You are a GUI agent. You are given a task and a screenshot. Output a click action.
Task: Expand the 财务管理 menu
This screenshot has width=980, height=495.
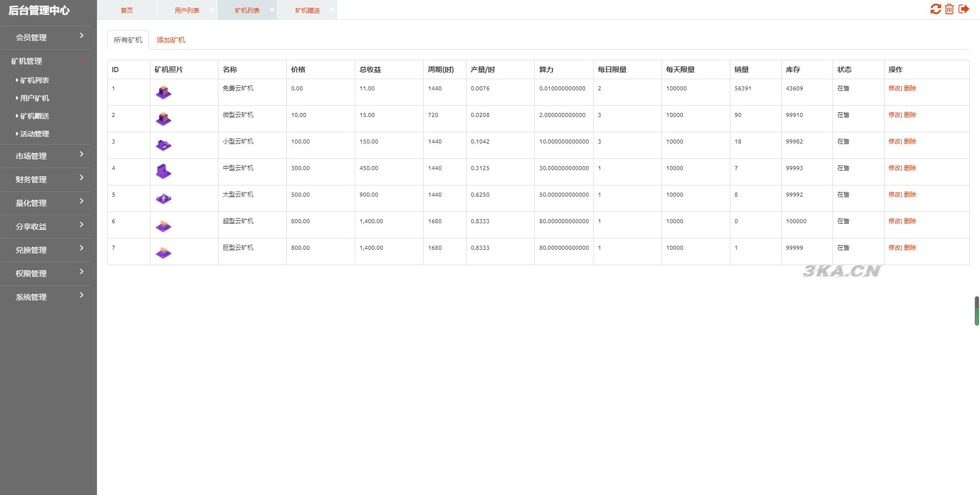(46, 179)
